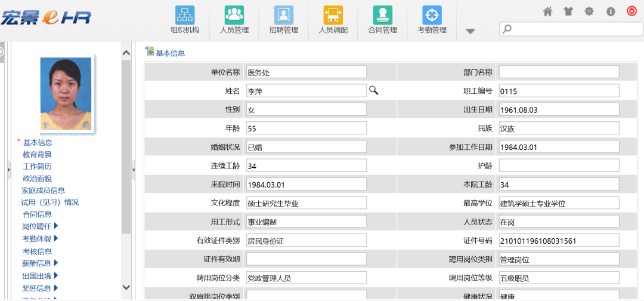This screenshot has width=644, height=301.
Task: Expand the 薪酬信息 submenu arrow
Action: [x=56, y=263]
